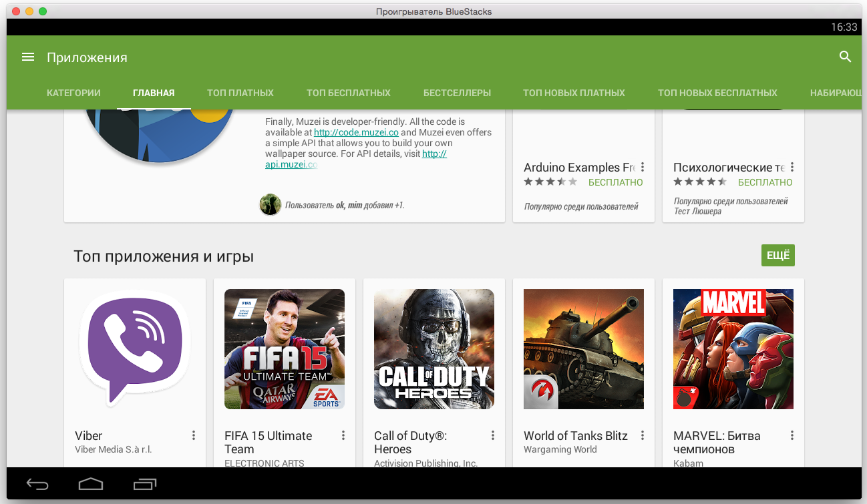Open the recent apps button

[145, 484]
